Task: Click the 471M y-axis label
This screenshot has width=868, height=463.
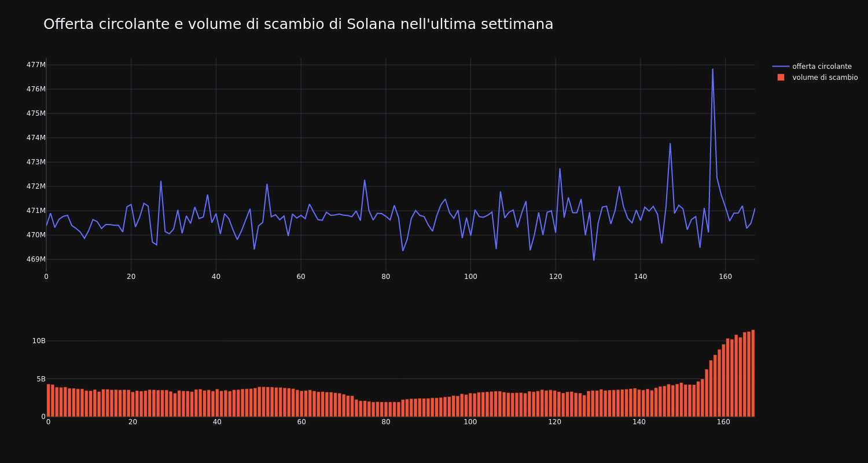Action: pos(36,211)
